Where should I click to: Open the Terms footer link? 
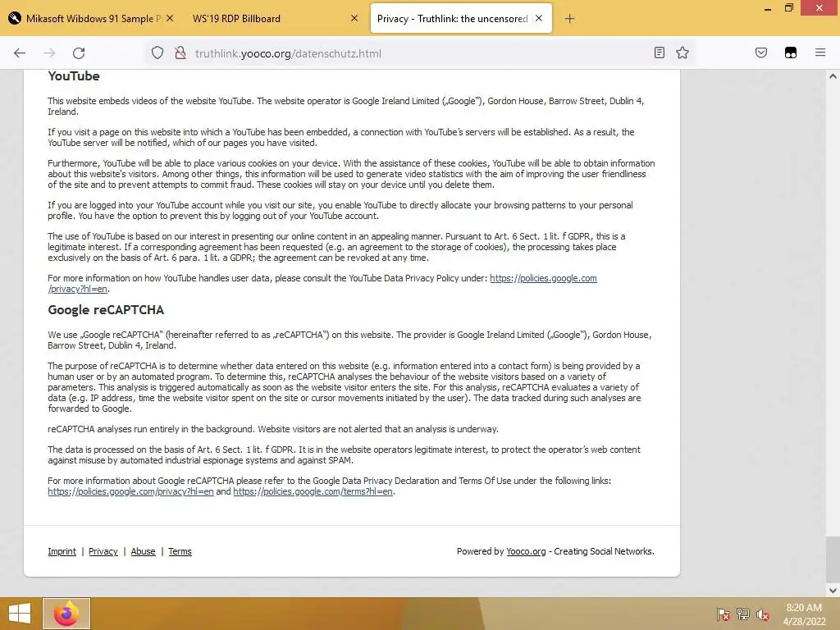pos(180,551)
